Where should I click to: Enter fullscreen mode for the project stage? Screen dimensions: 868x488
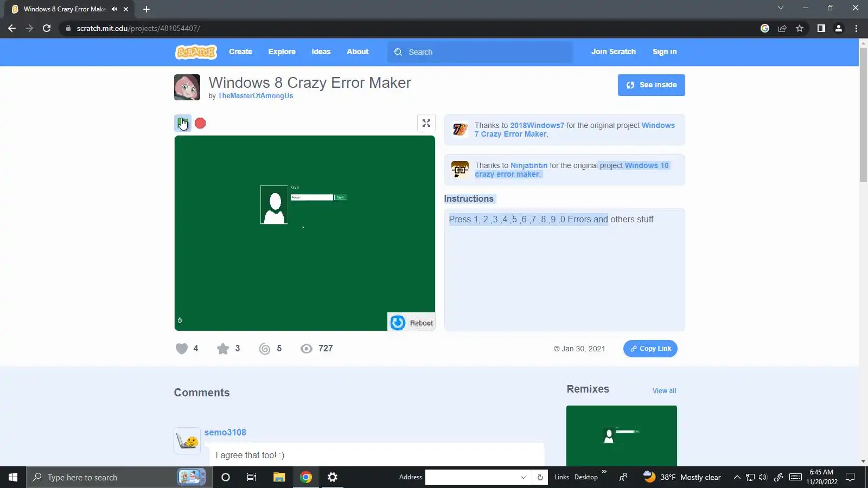click(x=426, y=123)
